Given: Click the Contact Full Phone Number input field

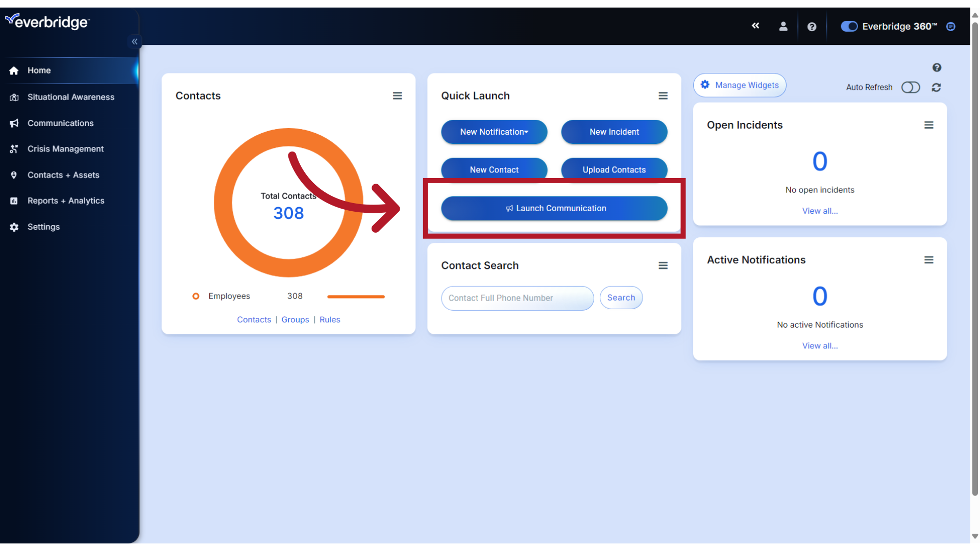Looking at the screenshot, I should (517, 298).
